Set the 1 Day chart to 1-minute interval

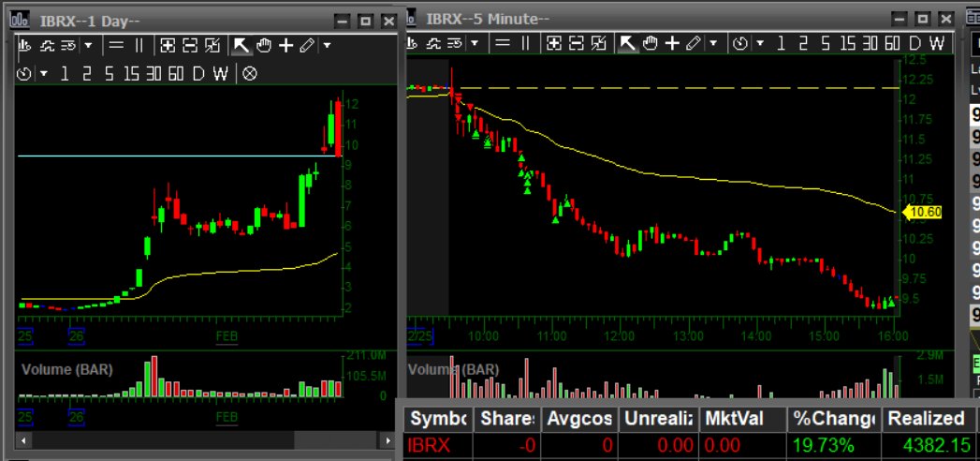65,74
